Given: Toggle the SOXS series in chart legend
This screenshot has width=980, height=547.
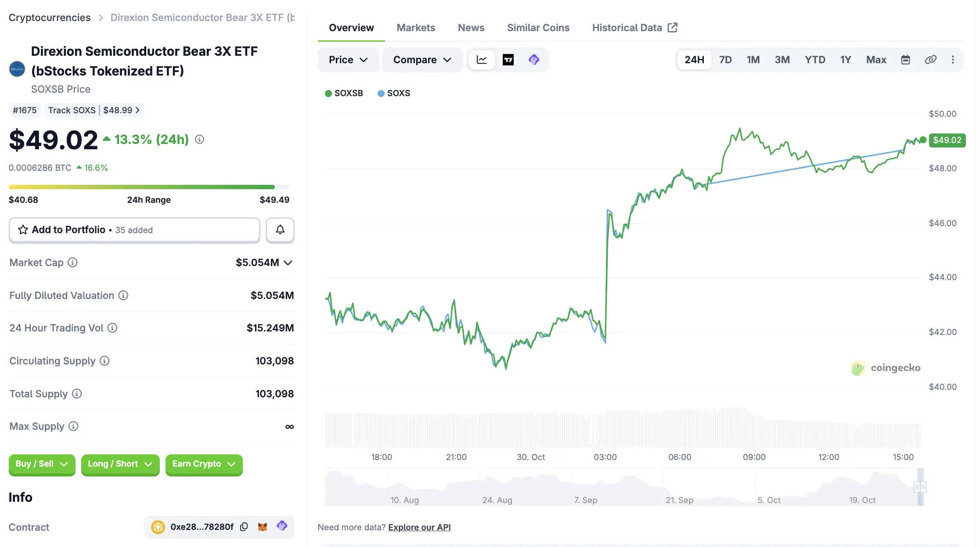Looking at the screenshot, I should point(394,93).
